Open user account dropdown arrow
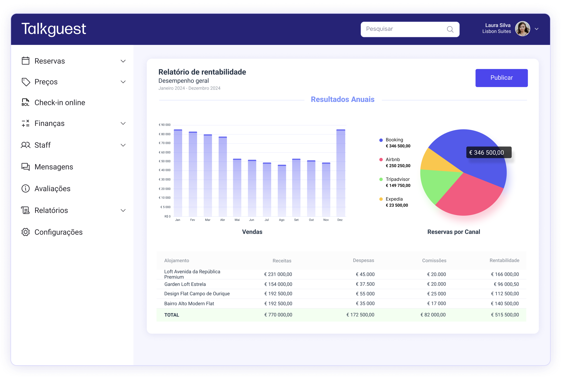The width and height of the screenshot is (562, 392). tap(536, 29)
